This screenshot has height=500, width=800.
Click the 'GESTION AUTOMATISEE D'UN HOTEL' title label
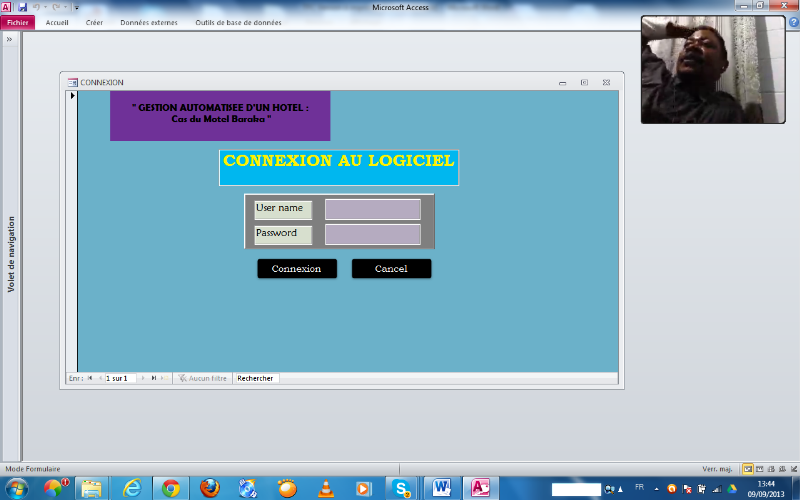tap(220, 116)
